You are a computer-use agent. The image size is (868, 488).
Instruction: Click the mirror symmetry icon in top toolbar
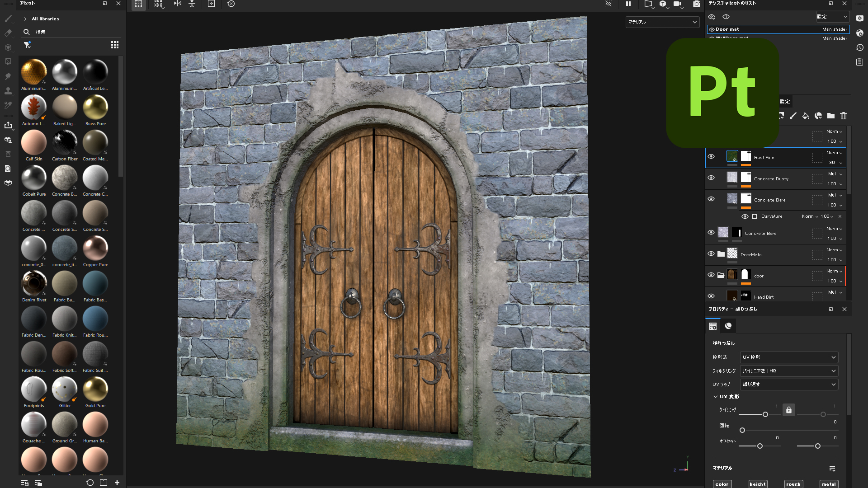178,4
